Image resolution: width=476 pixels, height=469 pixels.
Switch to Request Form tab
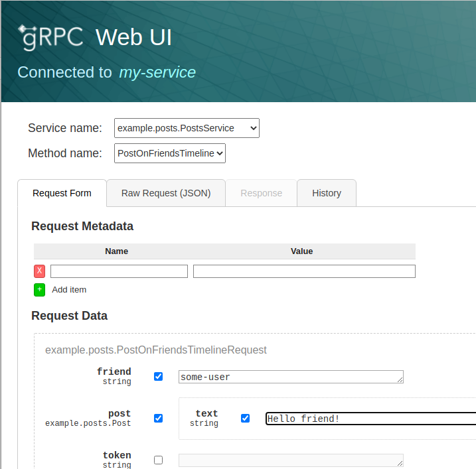[x=62, y=193]
